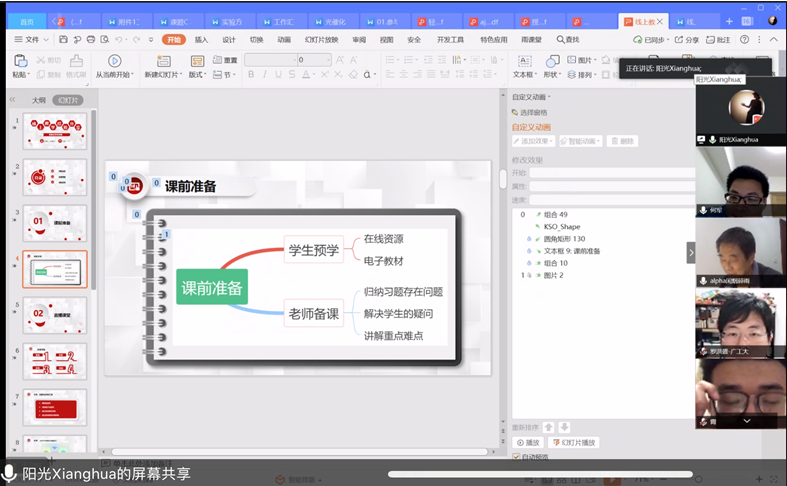Image resolution: width=787 pixels, height=486 pixels.
Task: Switch to the 动画 ribbon tab
Action: click(x=284, y=39)
